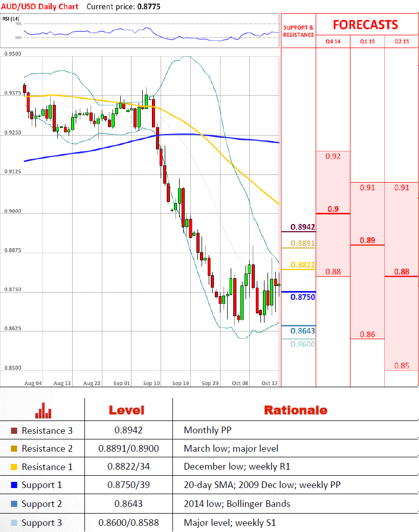Click the 'December low; weekly R1' rationale

[x=237, y=467]
